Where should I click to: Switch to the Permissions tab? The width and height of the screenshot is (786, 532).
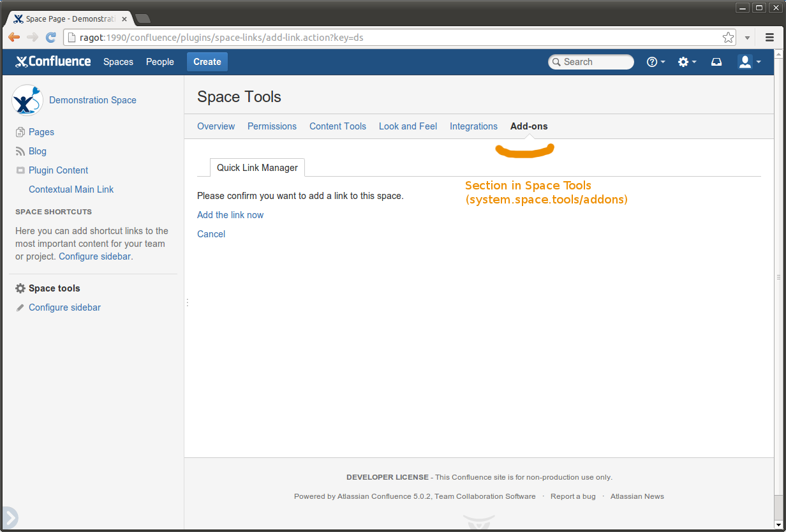click(272, 126)
